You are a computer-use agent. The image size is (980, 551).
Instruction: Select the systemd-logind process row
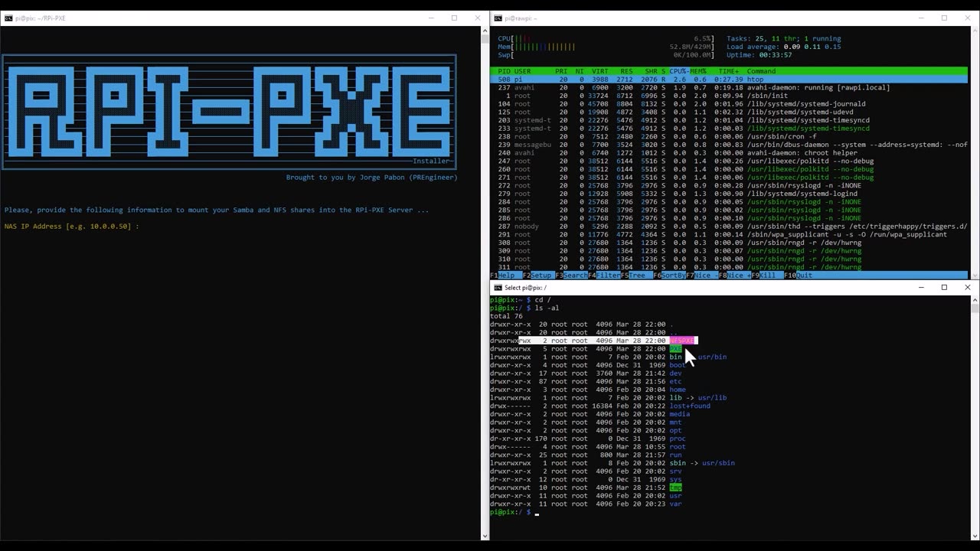point(728,194)
